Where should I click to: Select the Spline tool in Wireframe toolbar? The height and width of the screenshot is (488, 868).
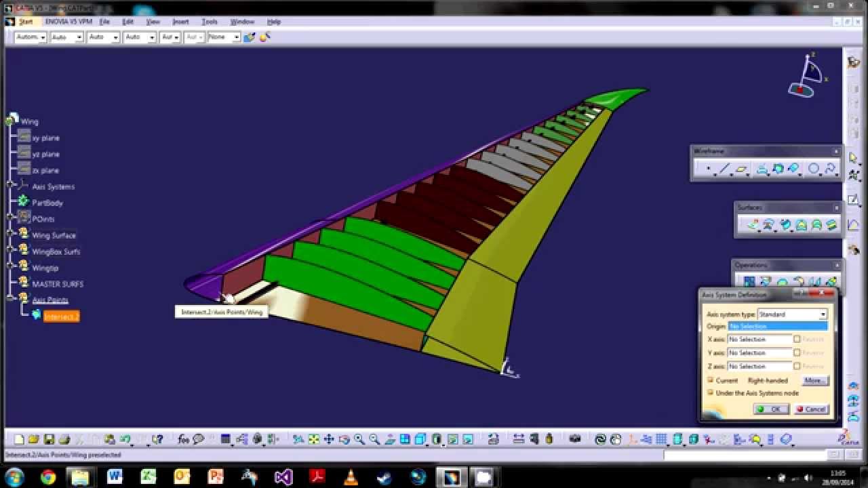[829, 169]
